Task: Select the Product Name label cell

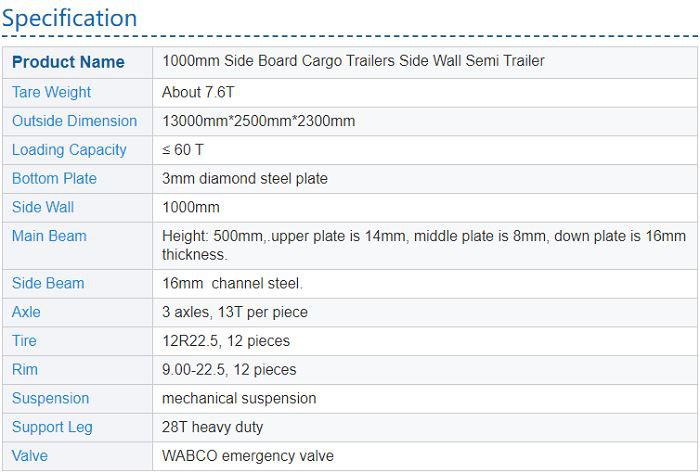Action: 68,62
